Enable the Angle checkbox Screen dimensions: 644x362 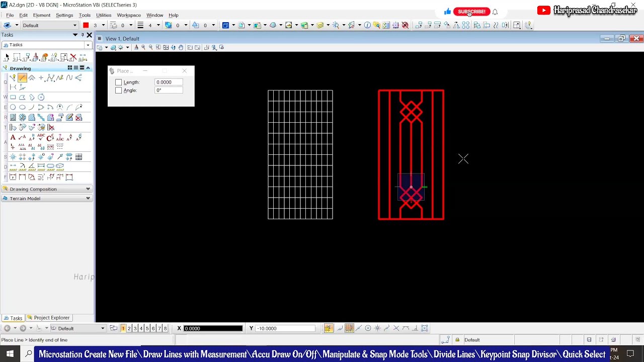pos(119,90)
